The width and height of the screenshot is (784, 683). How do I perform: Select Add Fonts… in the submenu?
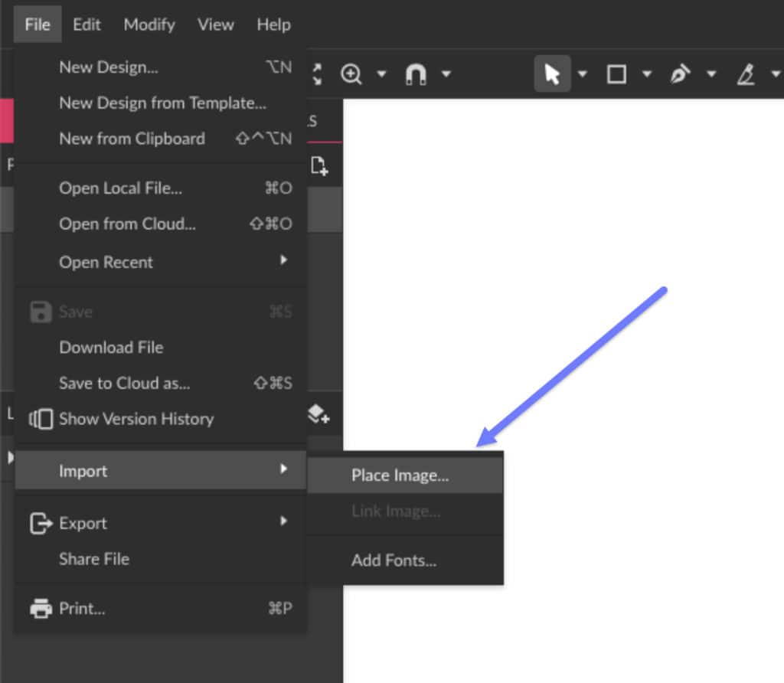pos(394,560)
